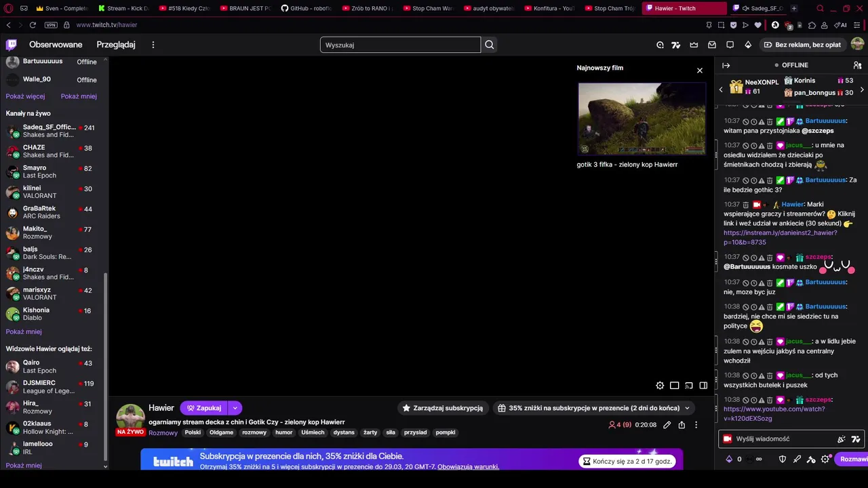Open the browser extensions puzzle icon

(812, 25)
